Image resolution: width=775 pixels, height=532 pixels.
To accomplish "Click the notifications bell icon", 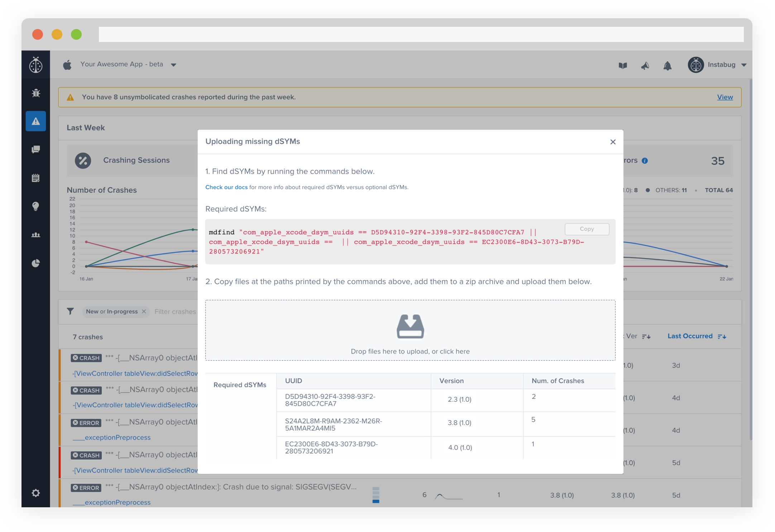I will [x=667, y=66].
